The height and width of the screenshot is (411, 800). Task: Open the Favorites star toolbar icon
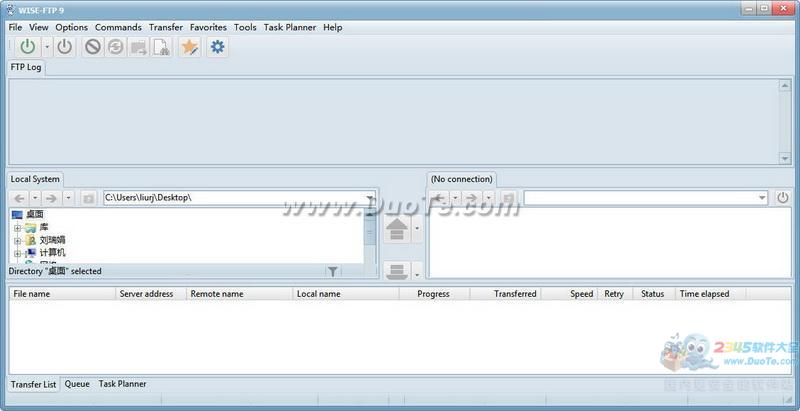(x=190, y=47)
